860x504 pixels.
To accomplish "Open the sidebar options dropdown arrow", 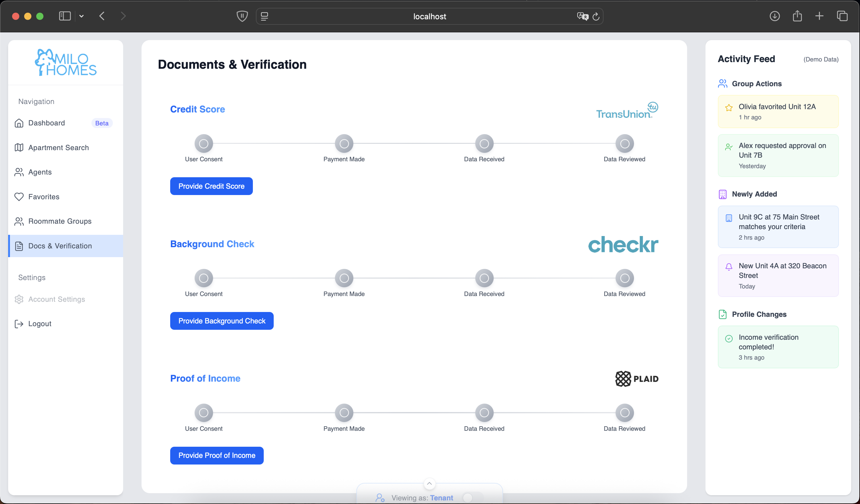I will [x=81, y=16].
